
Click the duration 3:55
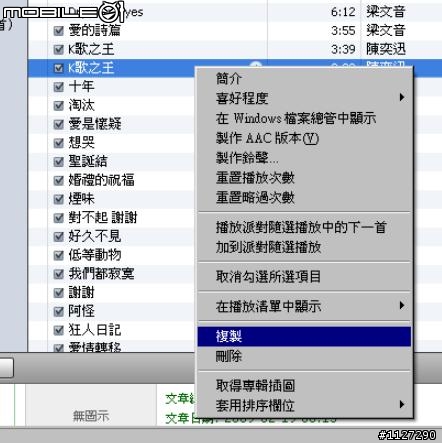click(343, 31)
